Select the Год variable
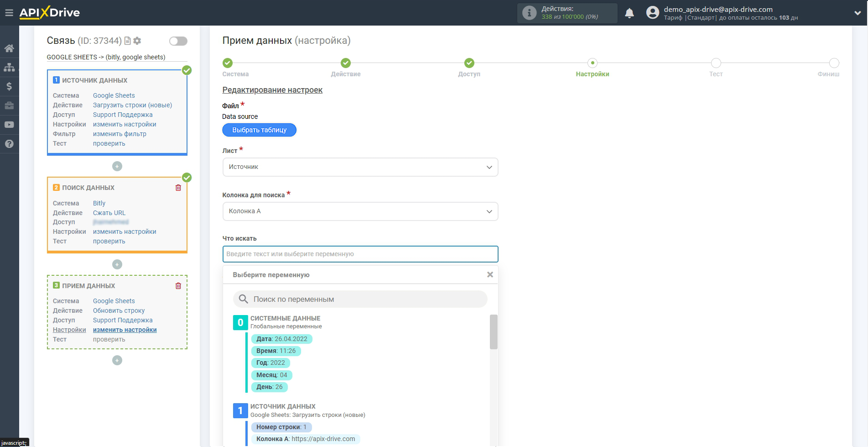 [270, 363]
